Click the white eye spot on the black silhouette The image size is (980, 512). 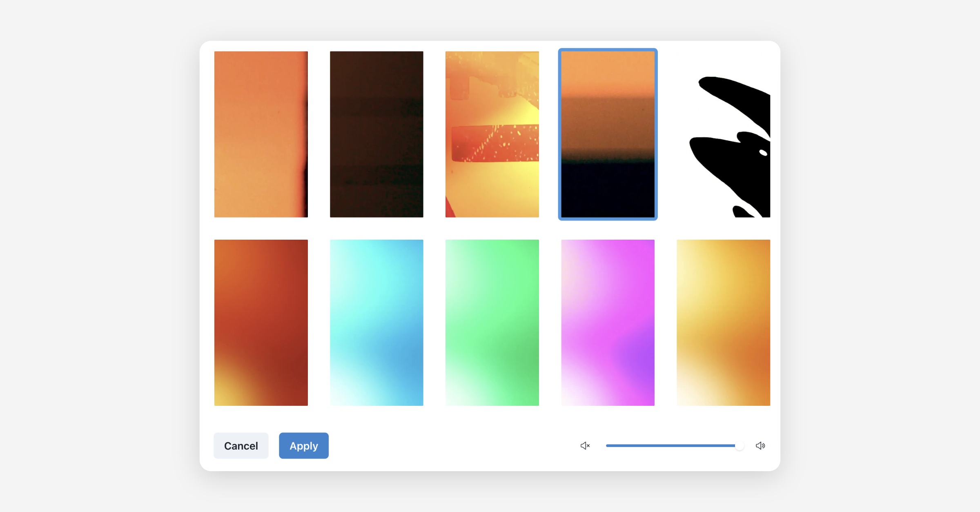[x=763, y=153]
